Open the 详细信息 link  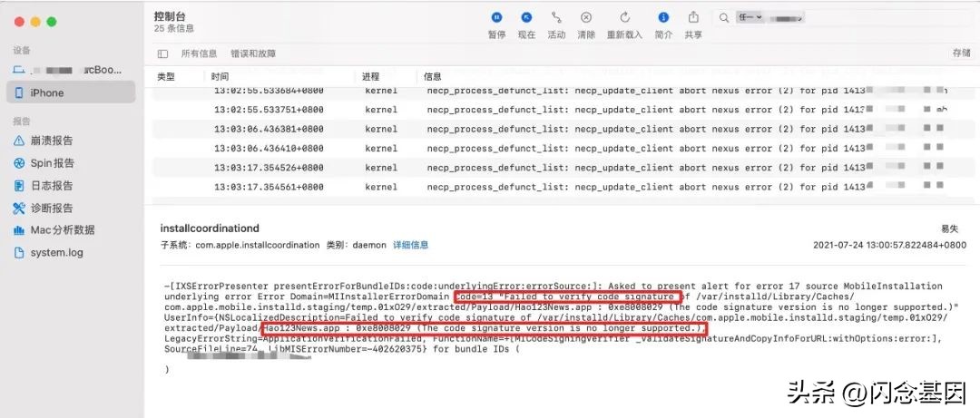(x=411, y=245)
